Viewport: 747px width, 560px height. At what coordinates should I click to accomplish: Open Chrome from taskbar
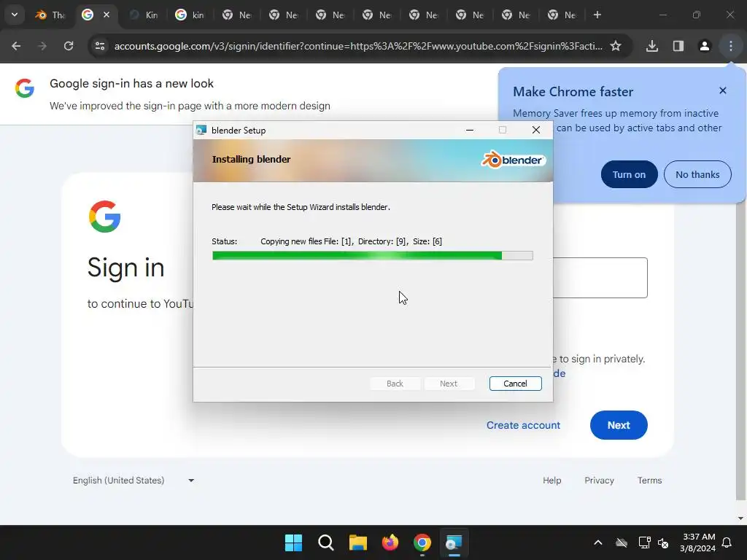point(422,542)
